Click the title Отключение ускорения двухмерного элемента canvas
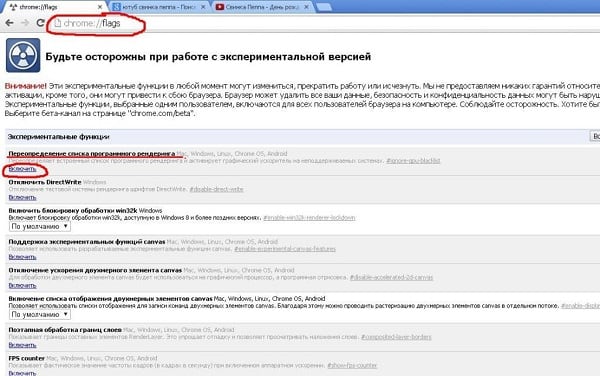This screenshot has width=600, height=376. pyautogui.click(x=95, y=270)
